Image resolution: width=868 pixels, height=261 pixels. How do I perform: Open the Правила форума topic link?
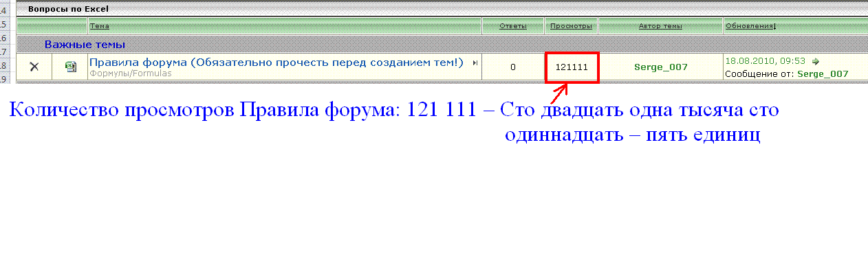[276, 63]
